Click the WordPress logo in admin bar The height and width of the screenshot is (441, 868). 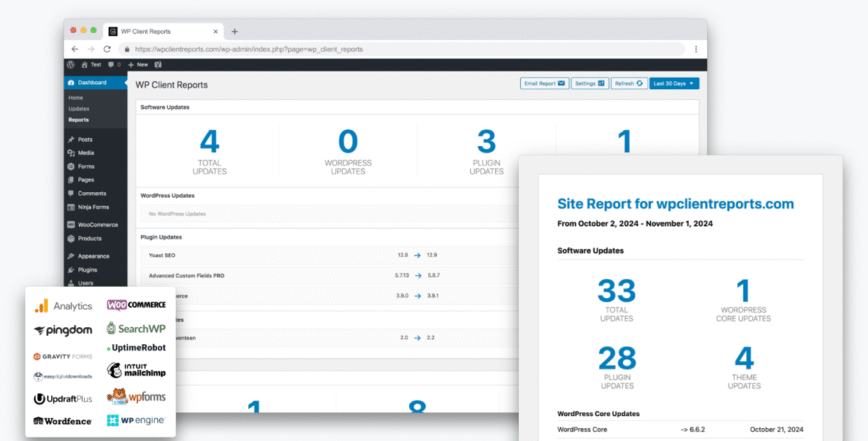point(71,64)
